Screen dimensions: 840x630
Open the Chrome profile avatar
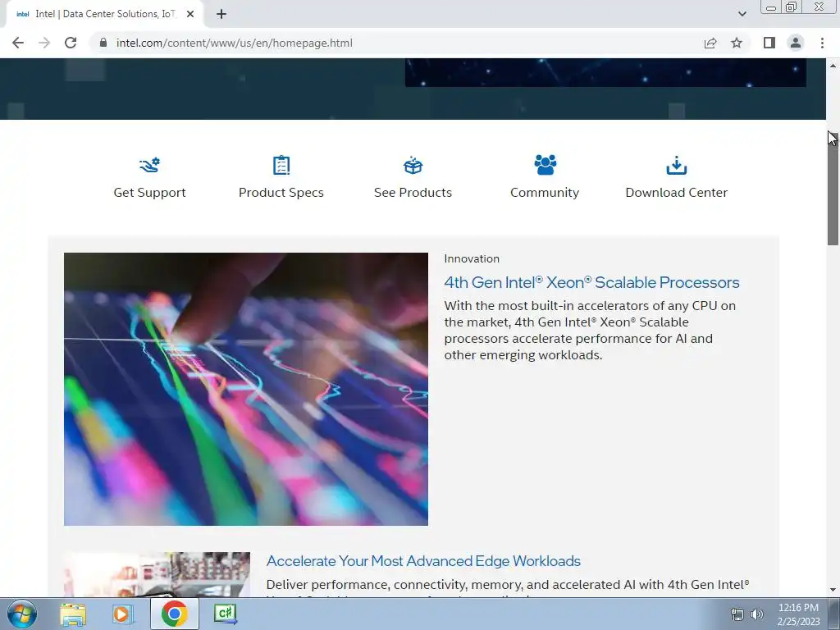[796, 43]
